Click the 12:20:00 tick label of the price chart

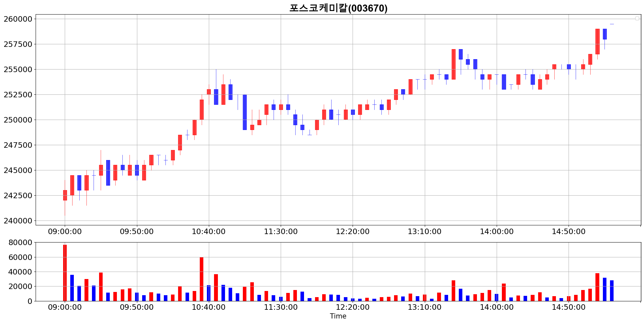pos(353,231)
